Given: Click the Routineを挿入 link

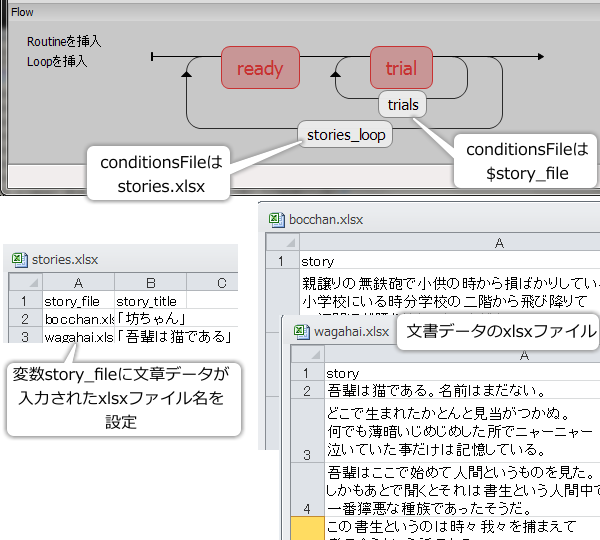Looking at the screenshot, I should (64, 41).
